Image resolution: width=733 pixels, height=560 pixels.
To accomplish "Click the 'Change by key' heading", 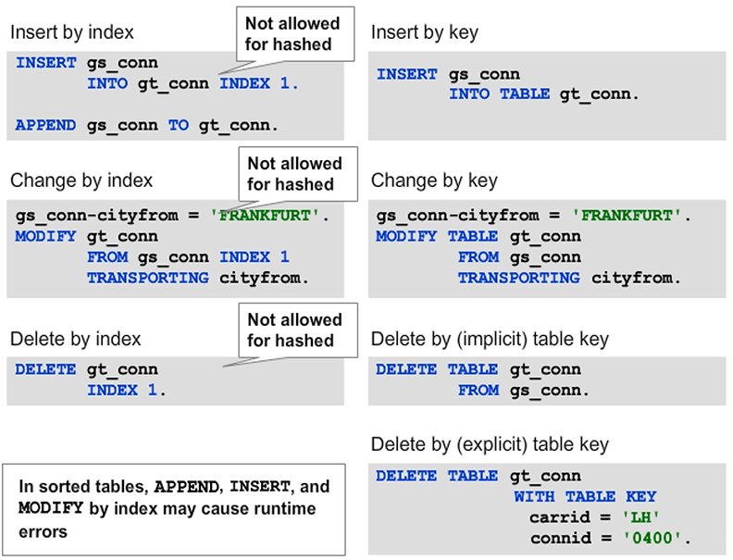I will (x=434, y=180).
